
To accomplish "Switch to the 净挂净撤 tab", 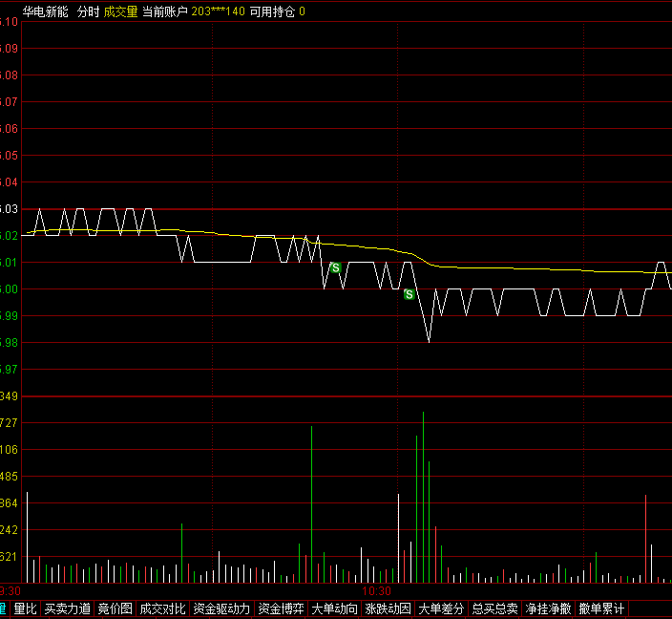I will [x=548, y=608].
